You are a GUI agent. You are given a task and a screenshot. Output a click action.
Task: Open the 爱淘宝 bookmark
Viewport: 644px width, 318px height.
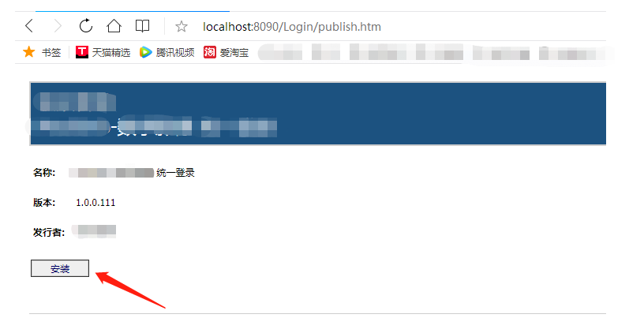(x=234, y=53)
